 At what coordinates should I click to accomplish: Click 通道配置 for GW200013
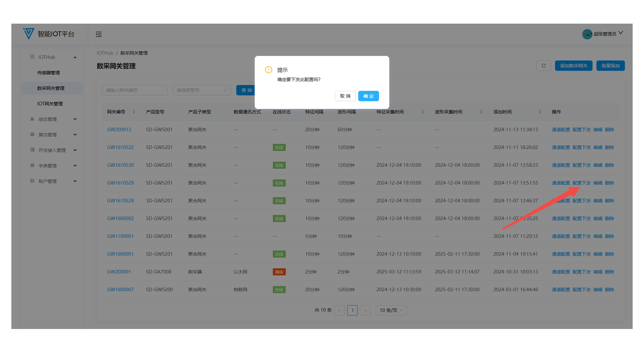[x=561, y=130]
